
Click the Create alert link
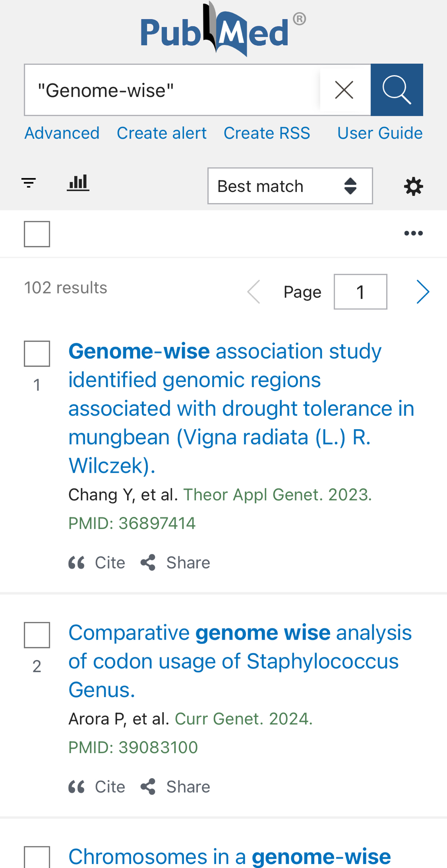pos(161,133)
